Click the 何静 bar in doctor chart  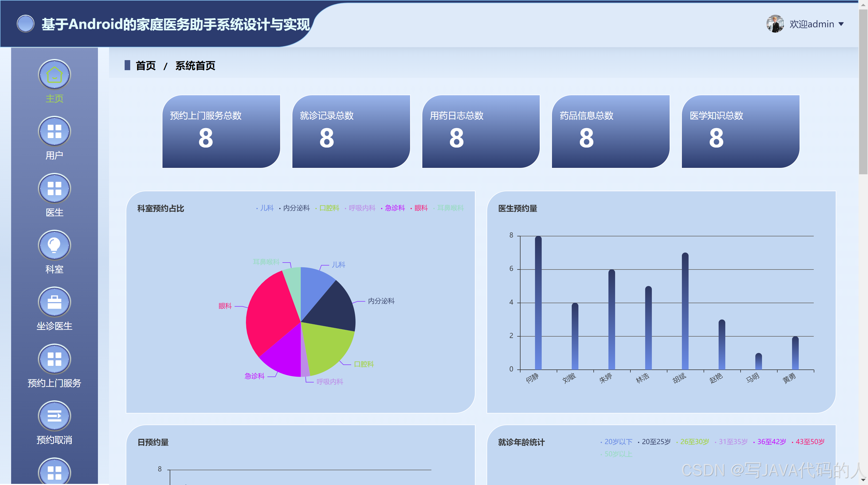tap(538, 303)
